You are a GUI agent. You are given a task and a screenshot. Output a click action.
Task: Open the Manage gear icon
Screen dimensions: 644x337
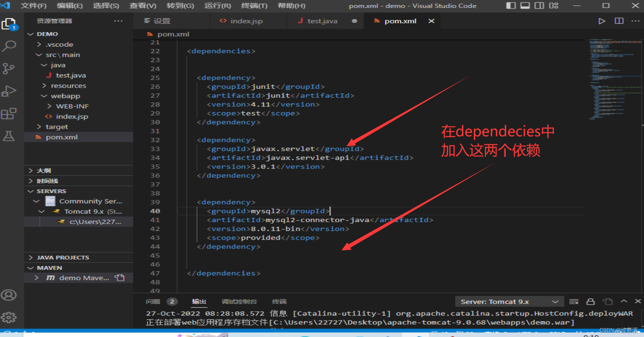[x=9, y=317]
